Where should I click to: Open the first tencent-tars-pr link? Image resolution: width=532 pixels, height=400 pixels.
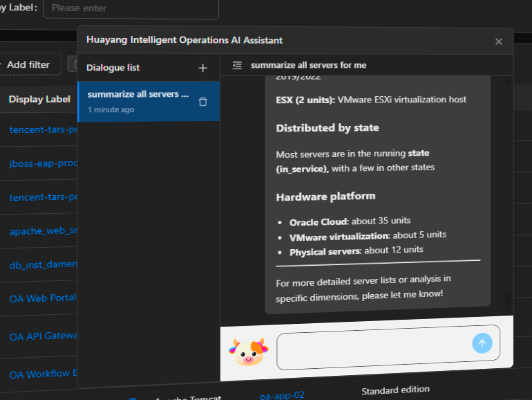(43, 130)
